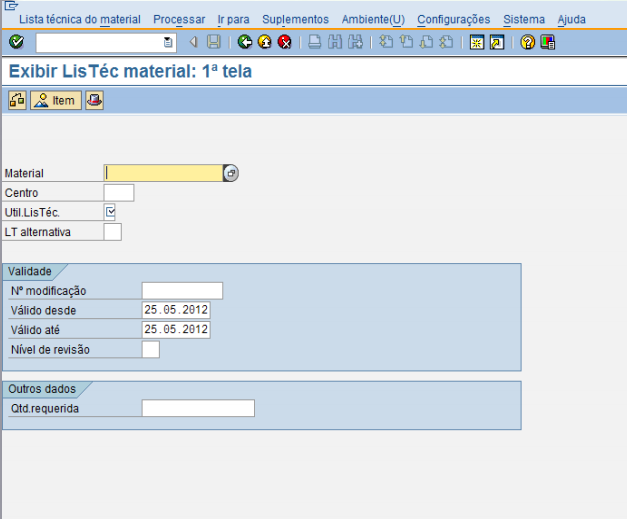
Task: Click the Válido desde date field
Action: click(176, 310)
